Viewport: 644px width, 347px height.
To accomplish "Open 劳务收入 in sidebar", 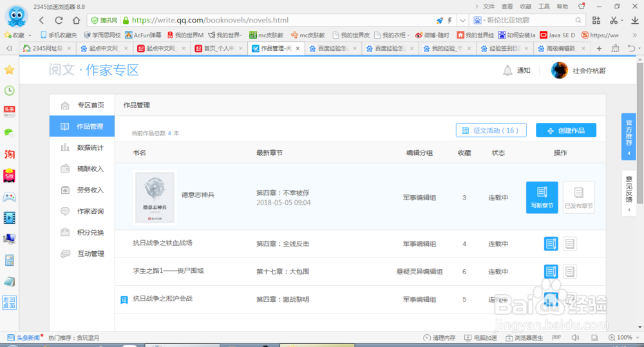I will point(82,190).
